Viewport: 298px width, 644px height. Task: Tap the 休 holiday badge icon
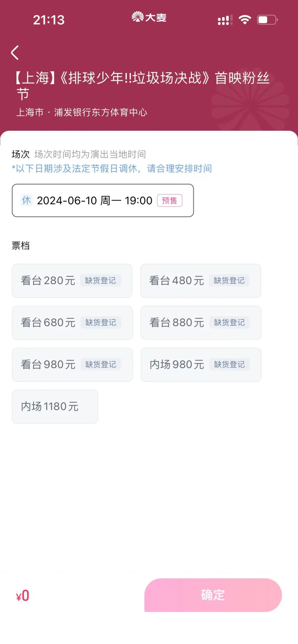(x=26, y=200)
